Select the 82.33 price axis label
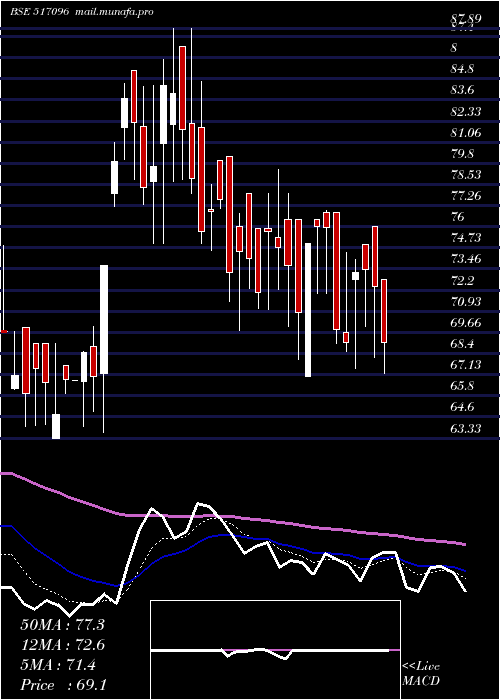The height and width of the screenshot is (700, 500). (x=466, y=111)
